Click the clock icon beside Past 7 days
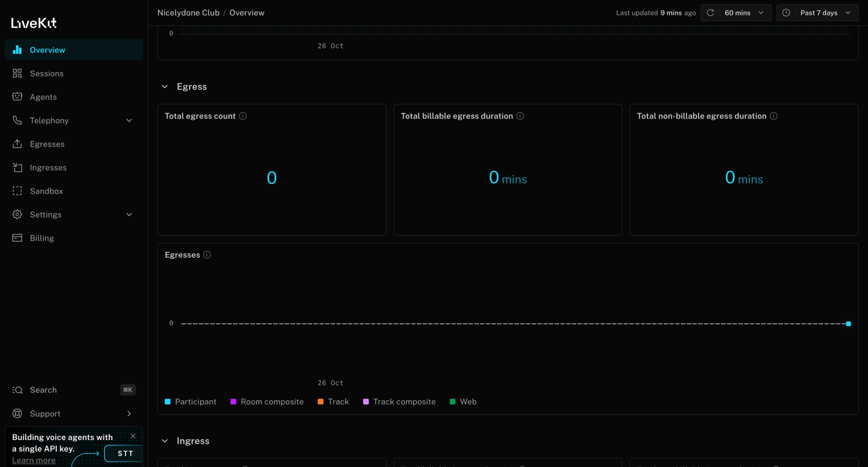 (x=786, y=13)
